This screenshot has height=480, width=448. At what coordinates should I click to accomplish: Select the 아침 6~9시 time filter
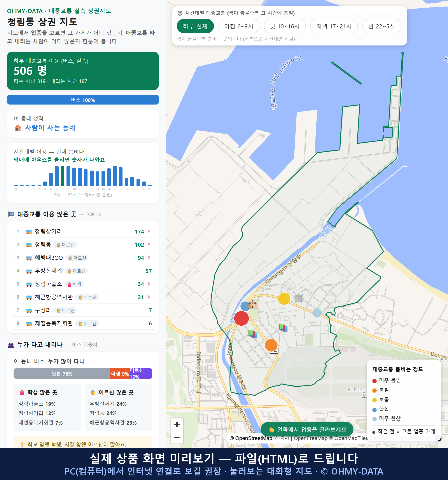tap(239, 26)
